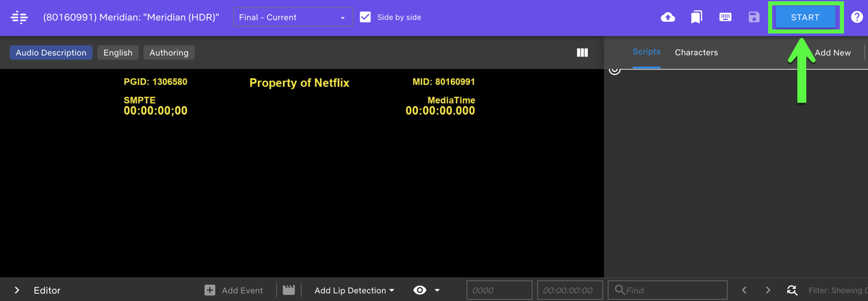The height and width of the screenshot is (301, 868).
Task: Switch to the Scripts tab
Action: click(x=647, y=52)
